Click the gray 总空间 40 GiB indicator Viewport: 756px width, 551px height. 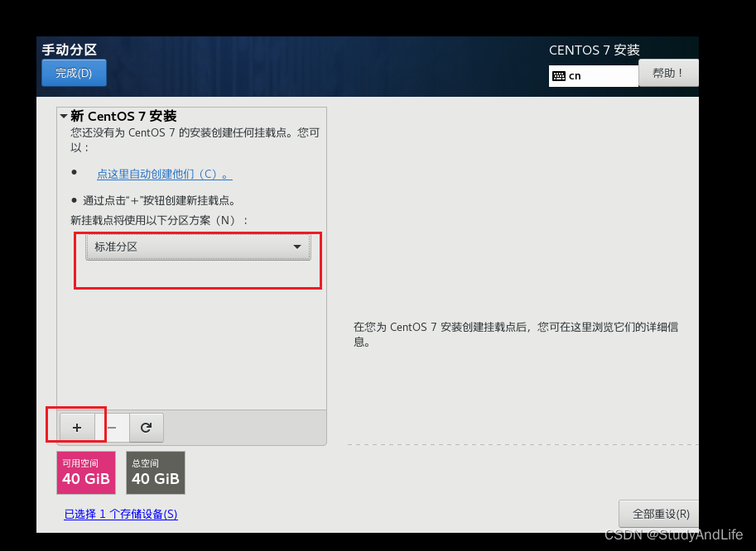pyautogui.click(x=155, y=472)
